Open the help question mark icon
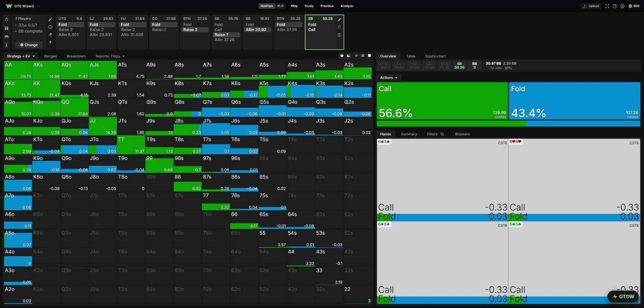Viewport: 644px width, 308px height. click(615, 6)
